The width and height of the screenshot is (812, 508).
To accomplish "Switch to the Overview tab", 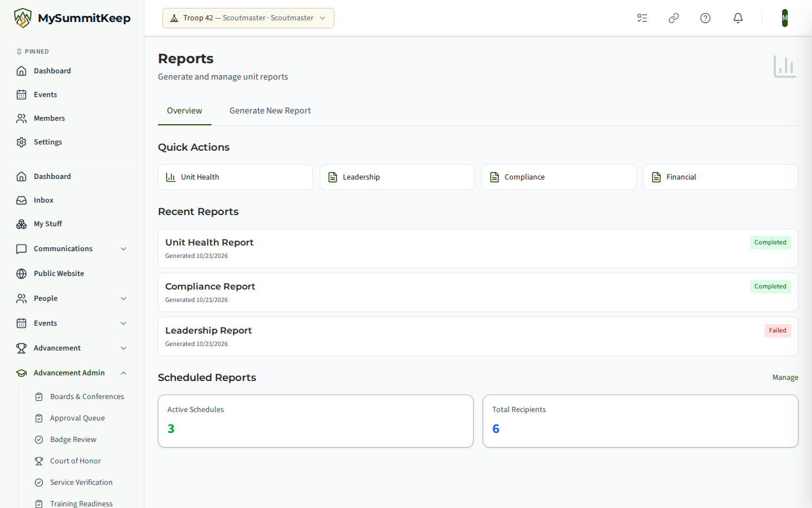I will point(184,111).
